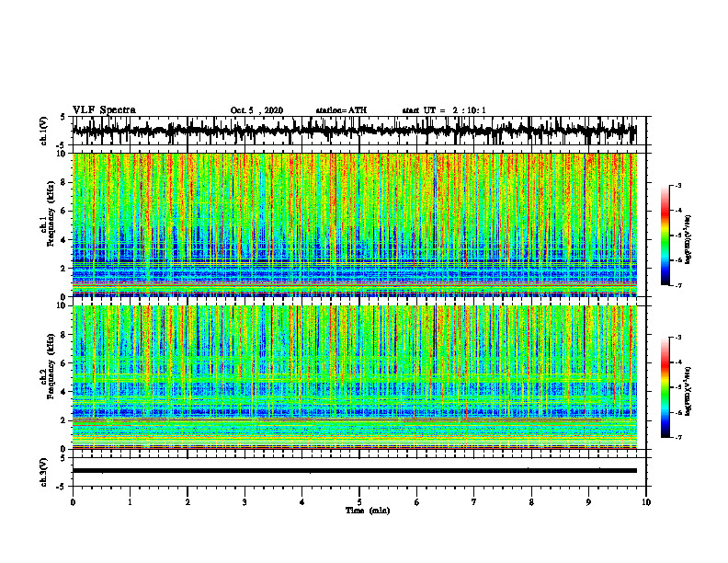Click the ch.1 "Frequency (kHz)" axis label

pos(51,213)
